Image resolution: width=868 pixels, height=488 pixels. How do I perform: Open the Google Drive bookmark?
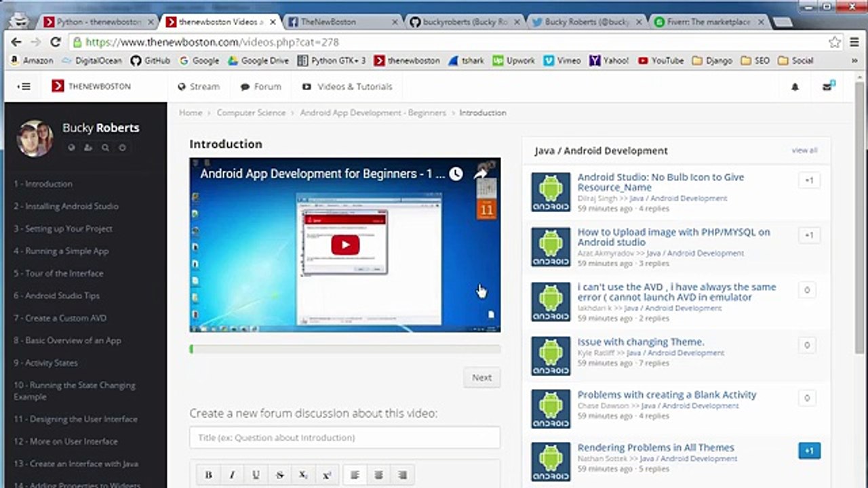pos(258,60)
